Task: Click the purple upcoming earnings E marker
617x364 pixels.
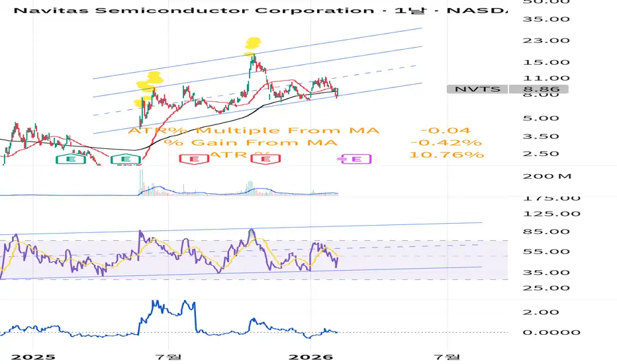Action: (356, 159)
